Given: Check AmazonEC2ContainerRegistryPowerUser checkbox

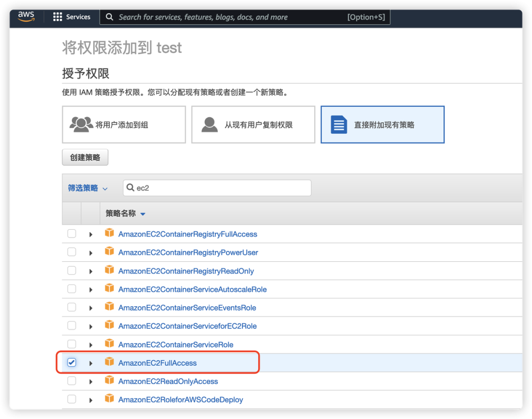Looking at the screenshot, I should [x=71, y=252].
